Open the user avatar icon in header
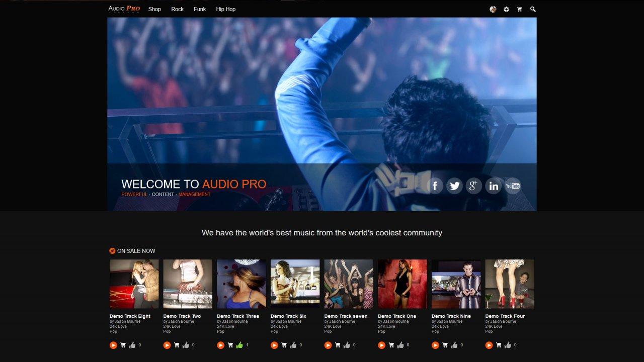Screen dimensions: 644x362 (493, 9)
